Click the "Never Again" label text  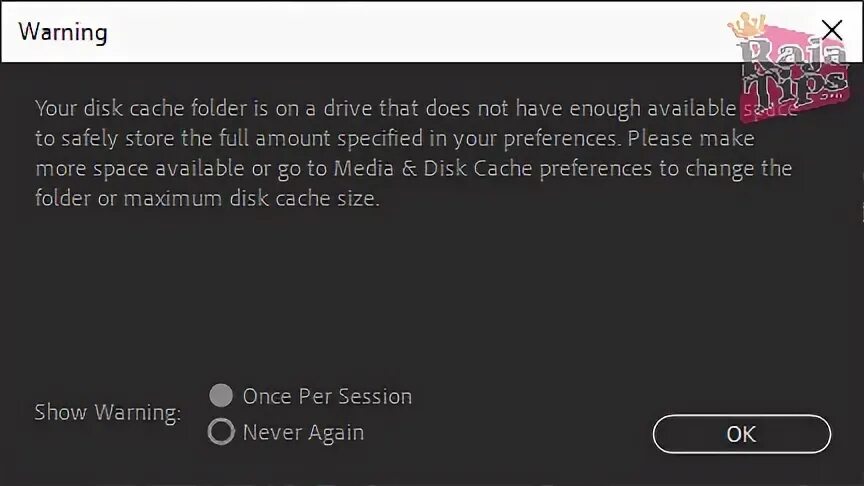[303, 433]
